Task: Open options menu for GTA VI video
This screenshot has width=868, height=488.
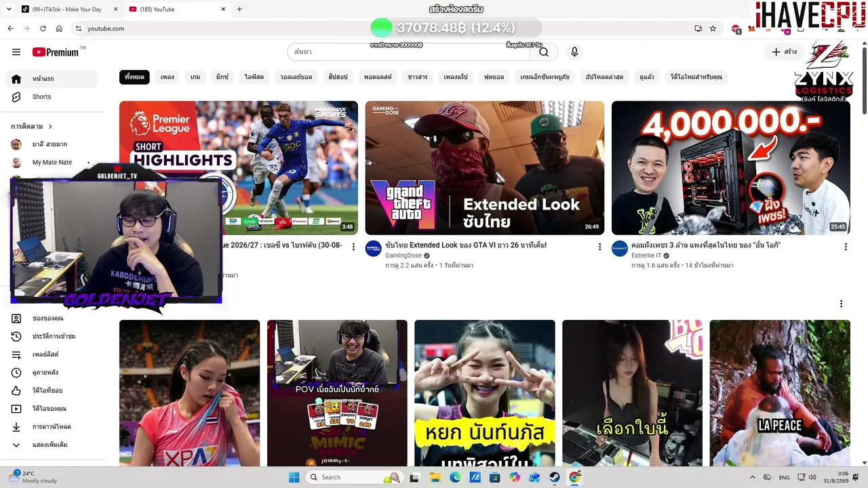Action: tap(599, 247)
